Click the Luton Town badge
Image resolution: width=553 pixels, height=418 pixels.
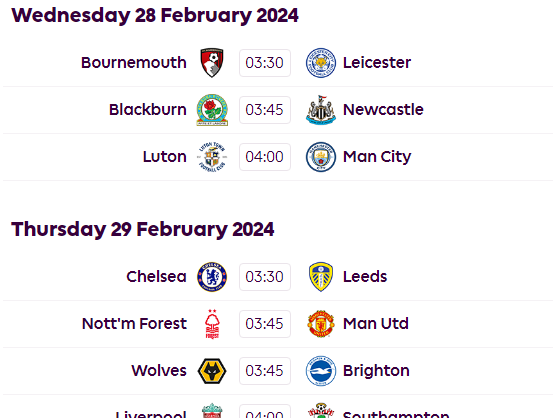coord(212,157)
